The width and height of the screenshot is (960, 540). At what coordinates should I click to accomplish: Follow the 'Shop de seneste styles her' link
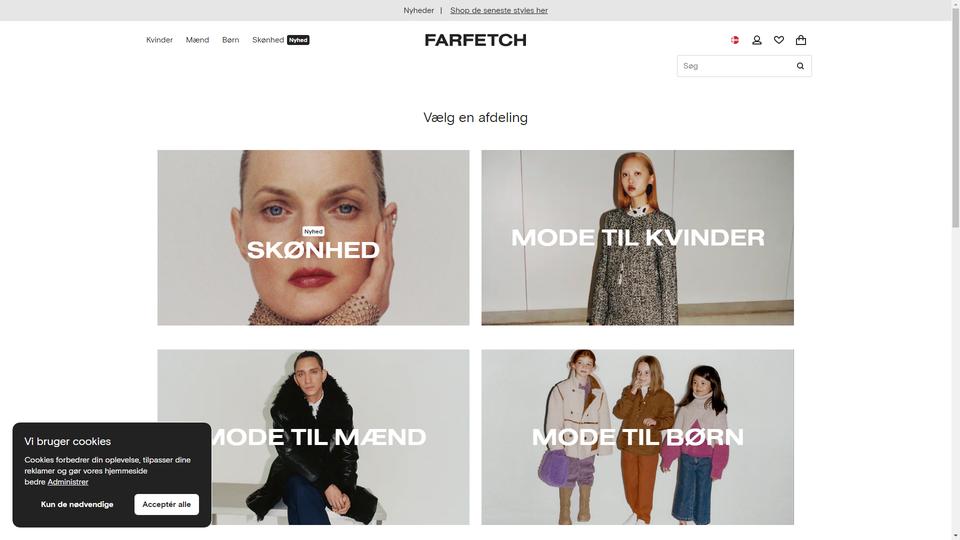pos(499,10)
